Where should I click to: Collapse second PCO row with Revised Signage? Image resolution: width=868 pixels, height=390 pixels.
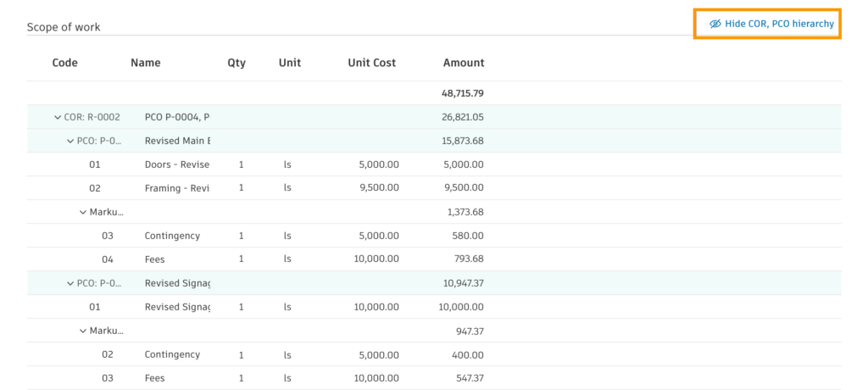coord(70,284)
